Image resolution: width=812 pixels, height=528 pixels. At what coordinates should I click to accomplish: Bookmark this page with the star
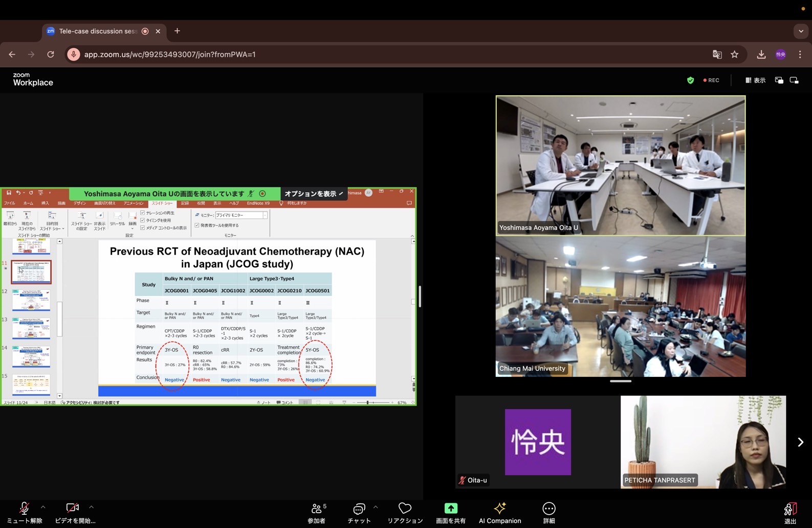[x=735, y=54]
